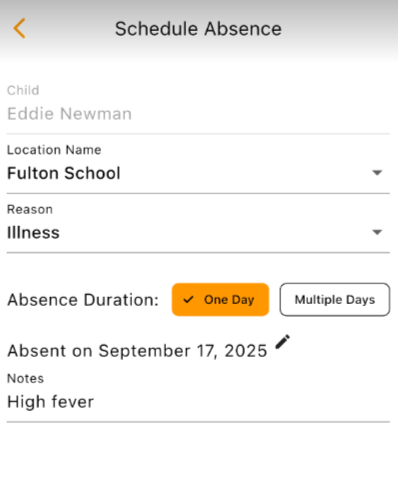Screen dimensions: 398x492
Task: Click the Reason field label
Action: pos(30,209)
